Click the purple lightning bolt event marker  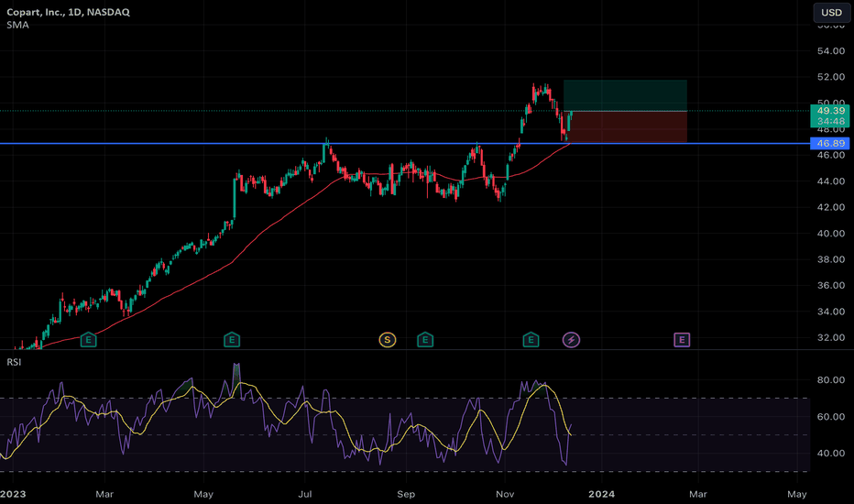[x=571, y=340]
